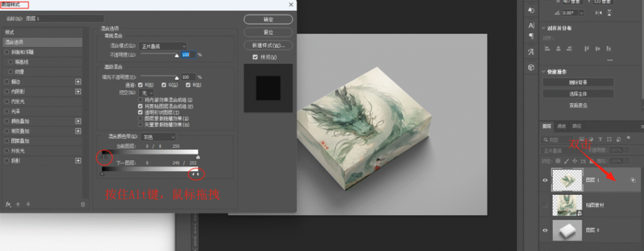Hide 图层 0 with its eye icon

point(545,230)
